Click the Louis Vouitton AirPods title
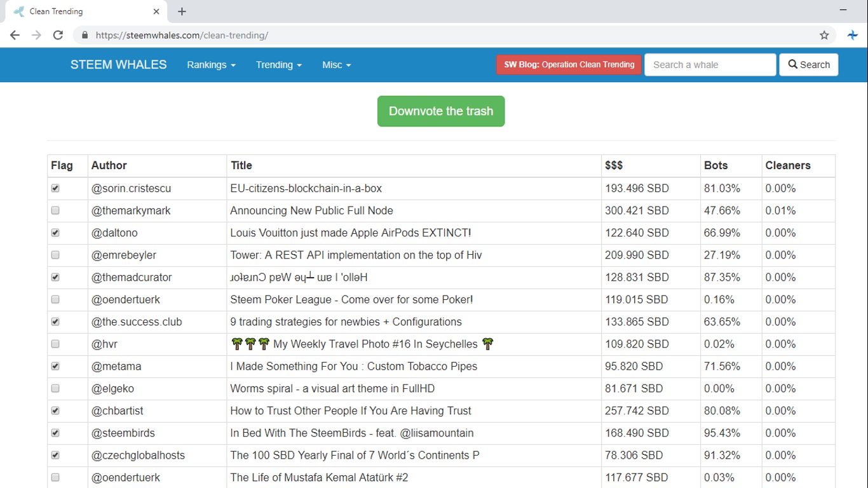 click(x=351, y=233)
